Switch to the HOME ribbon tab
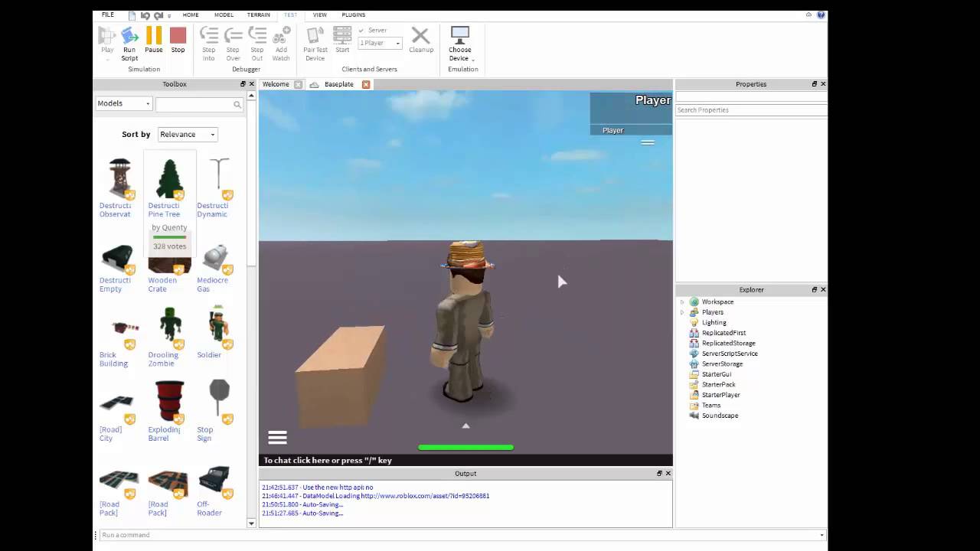Viewport: 980px width, 551px height. point(191,15)
